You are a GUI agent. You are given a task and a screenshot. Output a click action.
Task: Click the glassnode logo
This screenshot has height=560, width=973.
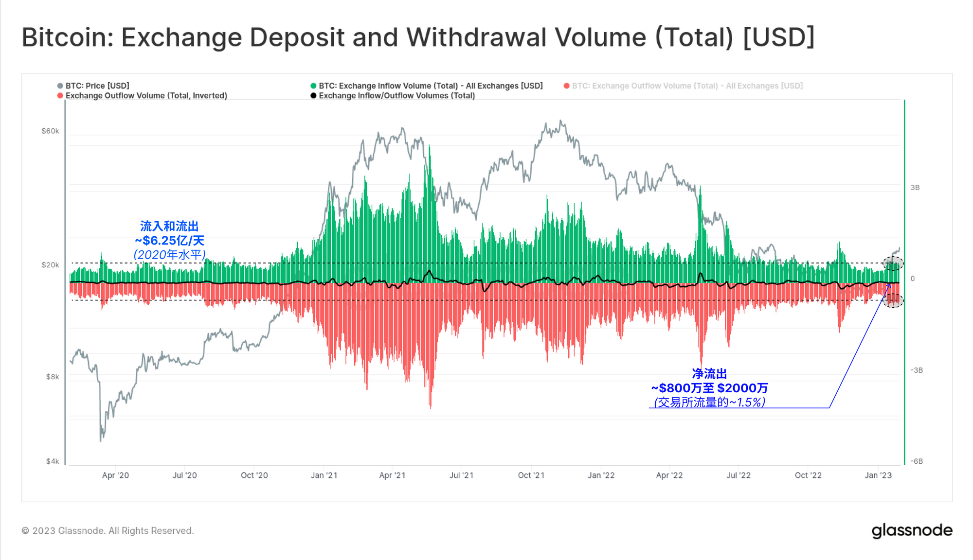(912, 530)
